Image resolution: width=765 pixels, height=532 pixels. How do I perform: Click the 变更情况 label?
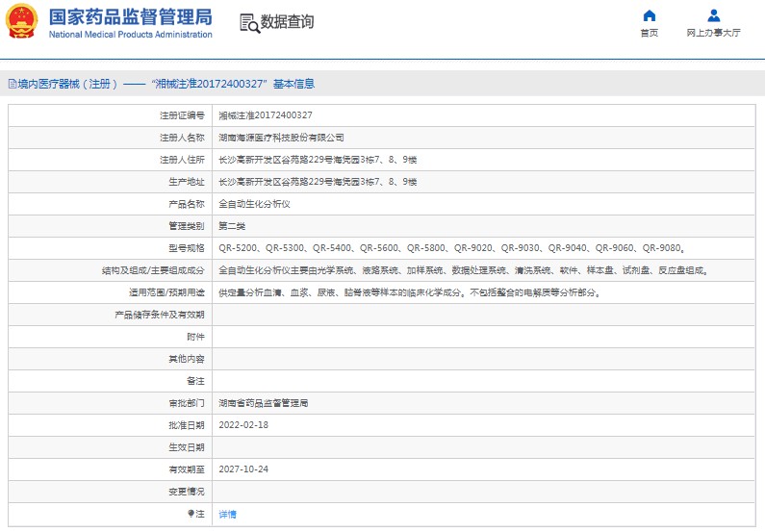(187, 492)
